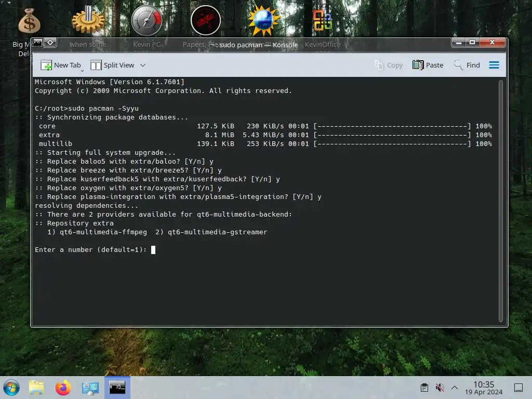532x399 pixels.
Task: Launch Firefox from the taskbar
Action: click(63, 388)
